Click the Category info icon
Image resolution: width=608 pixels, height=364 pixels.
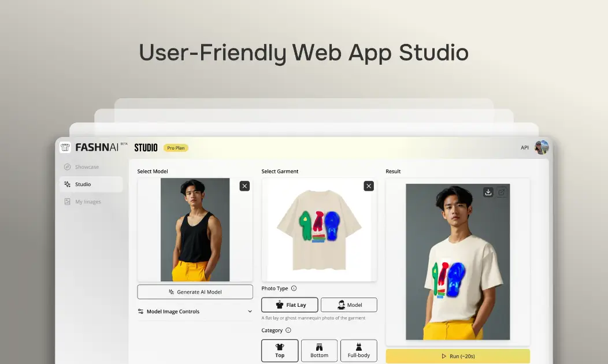(290, 330)
